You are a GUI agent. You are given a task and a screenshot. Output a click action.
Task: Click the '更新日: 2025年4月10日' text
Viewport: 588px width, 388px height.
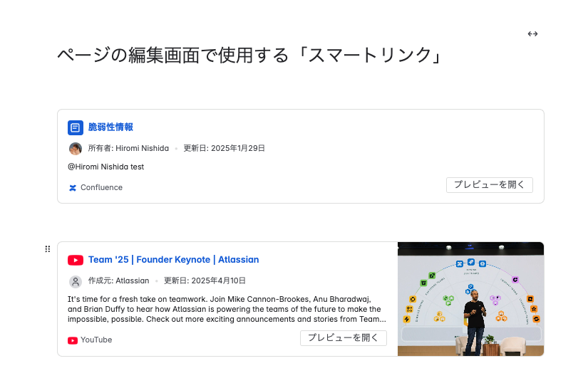205,281
